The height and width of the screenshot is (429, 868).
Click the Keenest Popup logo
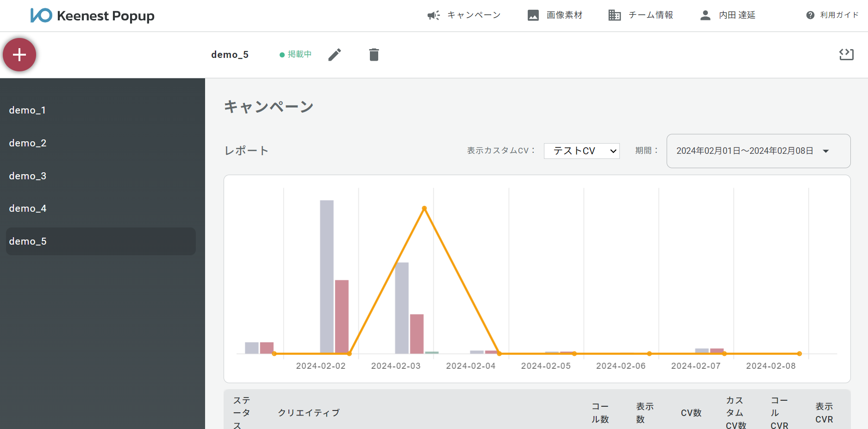[x=92, y=15]
